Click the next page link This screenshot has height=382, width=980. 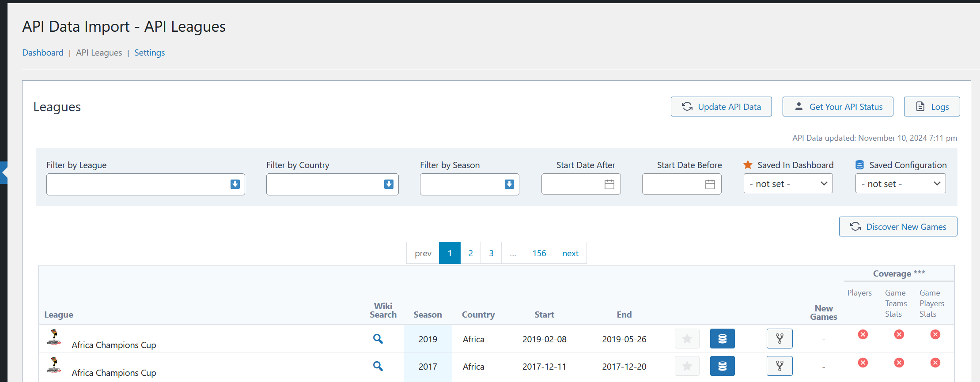[570, 253]
